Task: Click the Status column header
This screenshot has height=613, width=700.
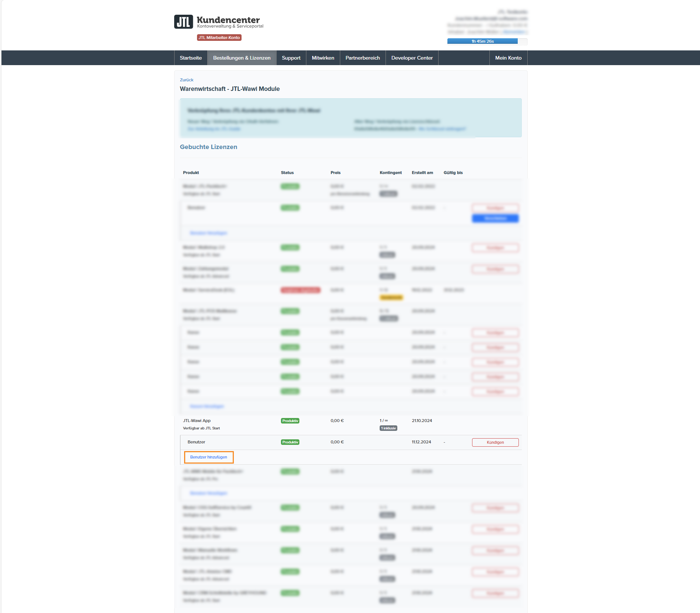Action: tap(287, 173)
